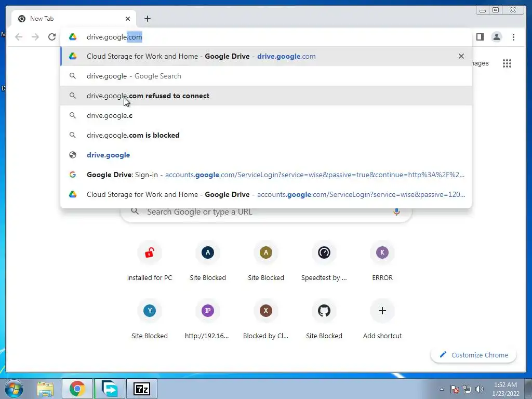Click the address bar text drive.google.com
The height and width of the screenshot is (399, 532).
(x=114, y=37)
